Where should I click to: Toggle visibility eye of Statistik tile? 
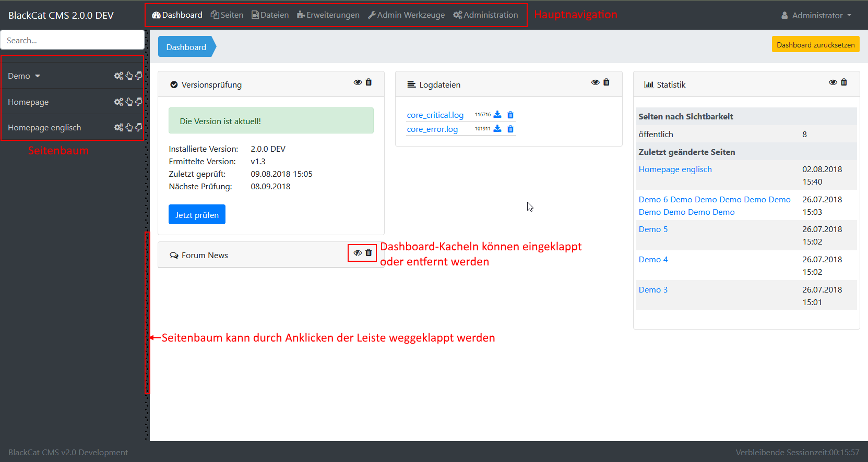[x=833, y=82]
